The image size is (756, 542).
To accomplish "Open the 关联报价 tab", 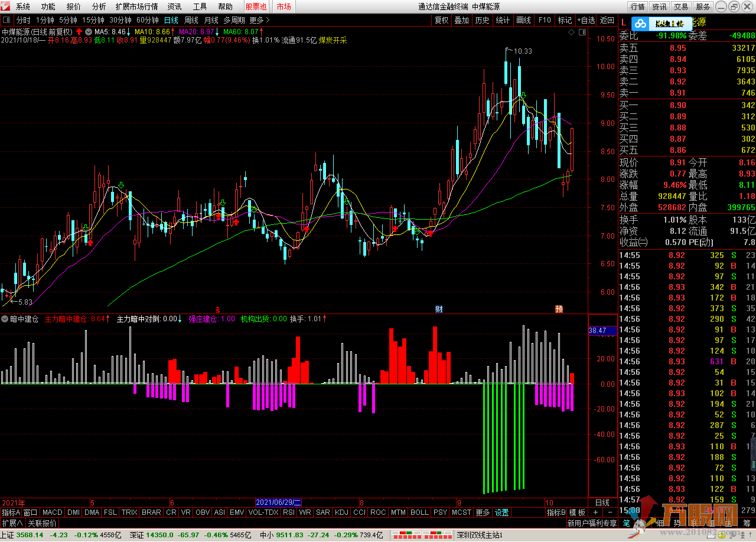I will [x=42, y=523].
